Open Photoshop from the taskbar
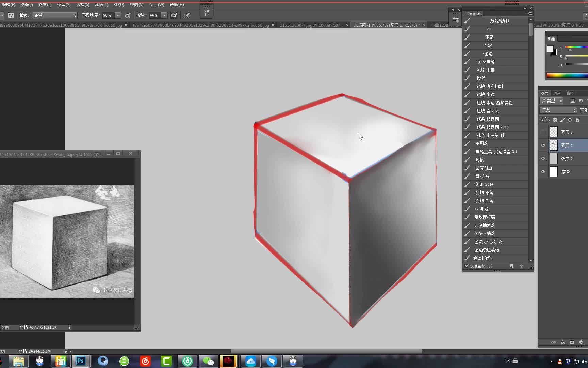The height and width of the screenshot is (368, 588). point(81,361)
